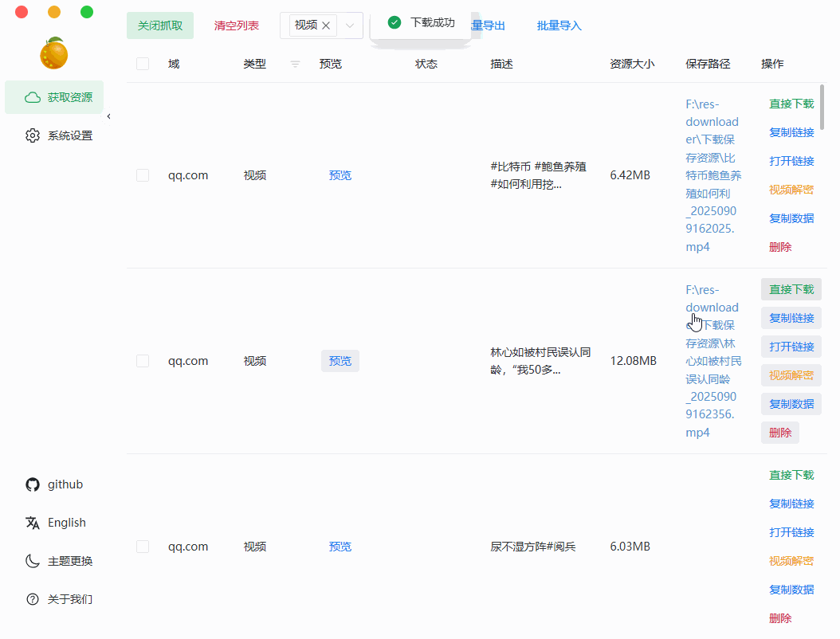840x639 pixels.
Task: Open language switcher via the translate icon
Action: 33,522
